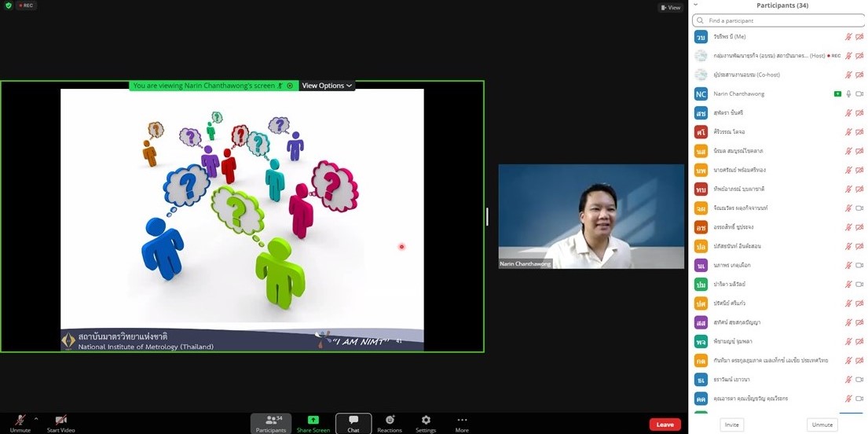Screen dimensions: 868x434
Task: Open the Chat panel from the toolbar
Action: [353, 423]
